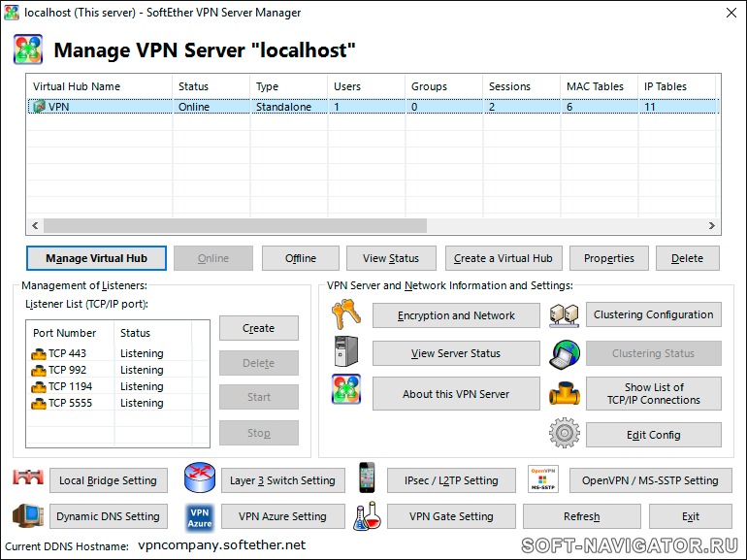Open IPsec / L2TP Setting
The image size is (747, 560).
451,480
